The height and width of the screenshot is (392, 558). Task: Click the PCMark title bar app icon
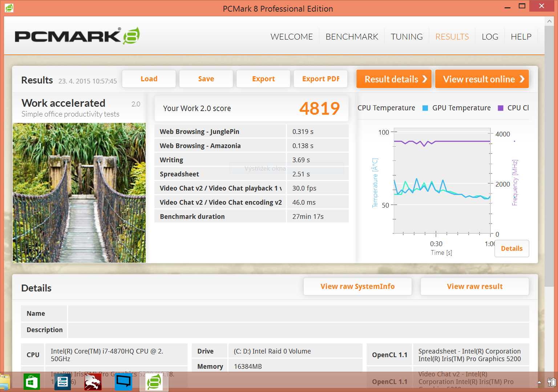[9, 7]
